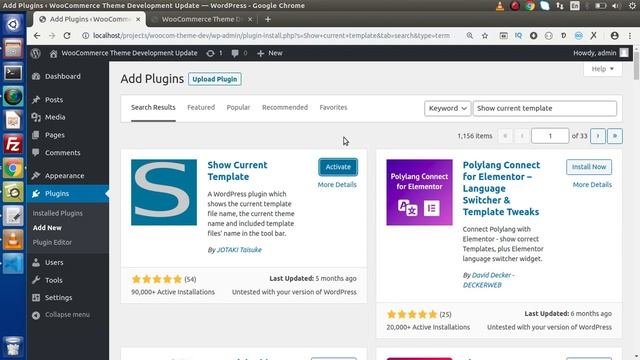Collapse the admin sidebar menu
The width and height of the screenshot is (640, 360).
click(x=61, y=315)
